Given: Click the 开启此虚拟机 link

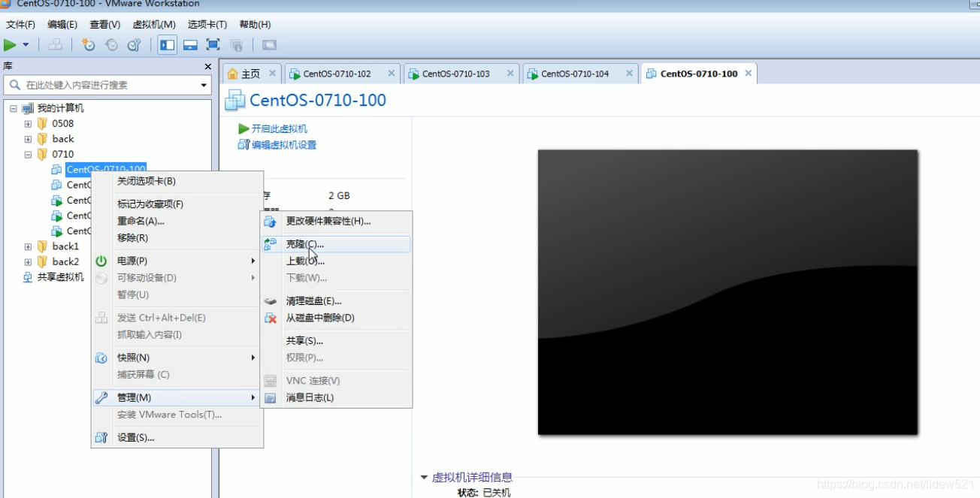Looking at the screenshot, I should coord(279,128).
